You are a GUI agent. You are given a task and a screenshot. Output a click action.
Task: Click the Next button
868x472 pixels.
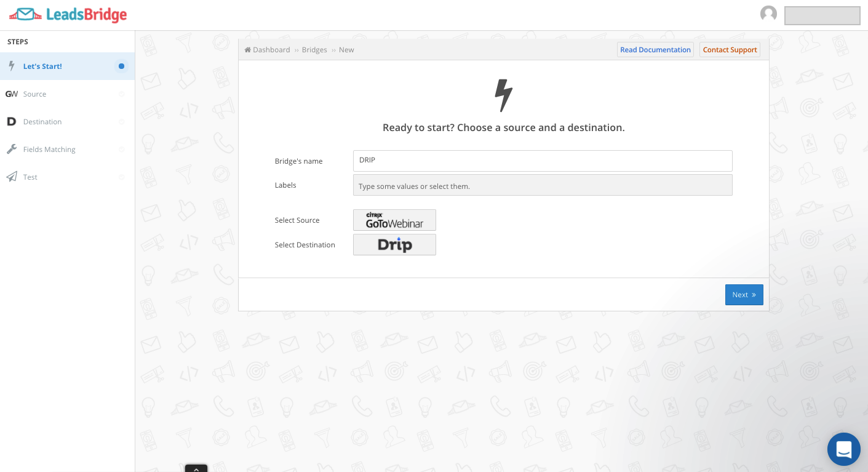click(x=744, y=295)
